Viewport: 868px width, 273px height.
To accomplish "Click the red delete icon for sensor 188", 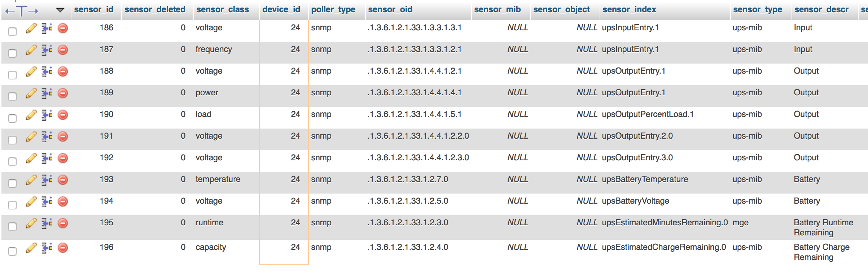I will (x=63, y=71).
